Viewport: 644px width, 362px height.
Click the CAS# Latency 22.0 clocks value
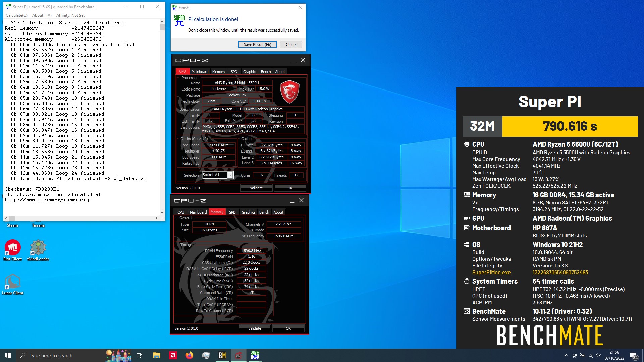pyautogui.click(x=251, y=263)
